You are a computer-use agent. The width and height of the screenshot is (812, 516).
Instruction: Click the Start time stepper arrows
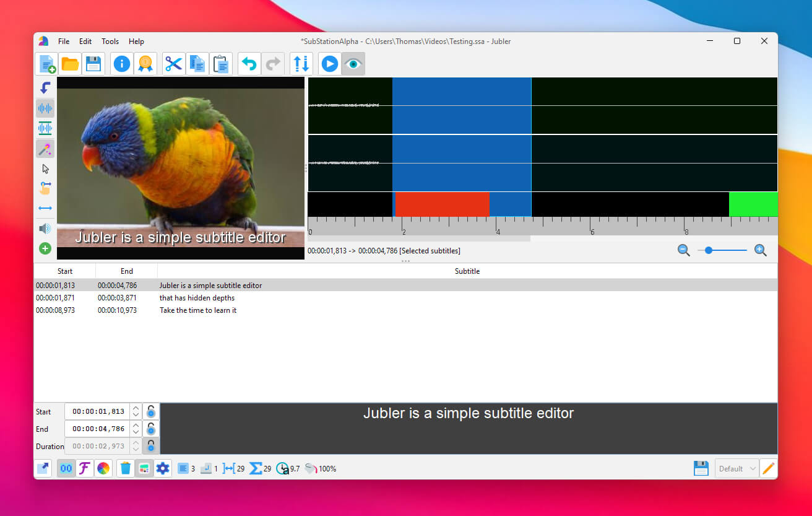tap(136, 411)
